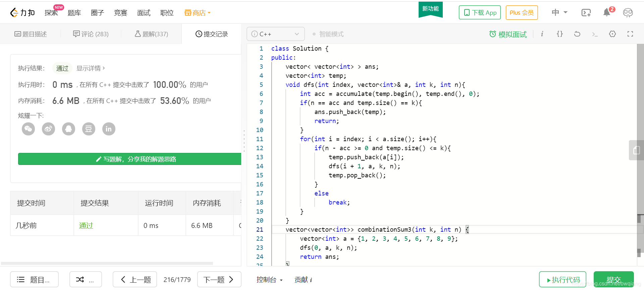Image resolution: width=644 pixels, height=290 pixels.
Task: Click Plus 会员 button
Action: tap(522, 12)
